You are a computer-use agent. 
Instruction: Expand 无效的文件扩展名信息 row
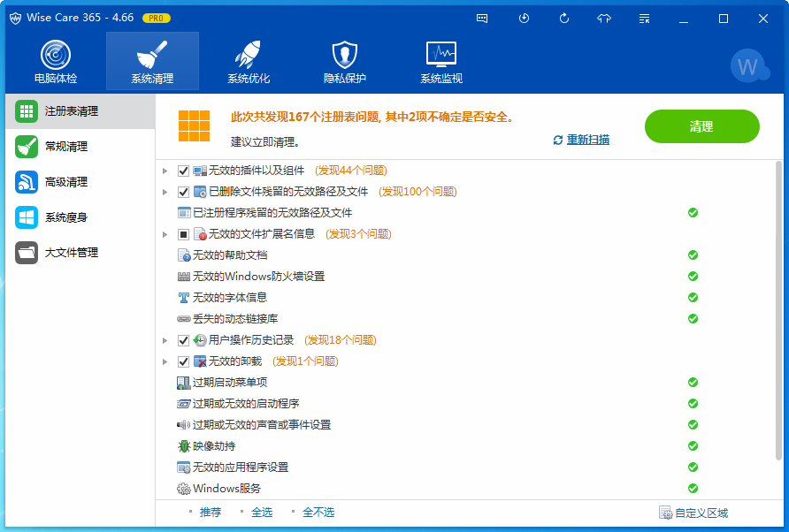pos(165,234)
